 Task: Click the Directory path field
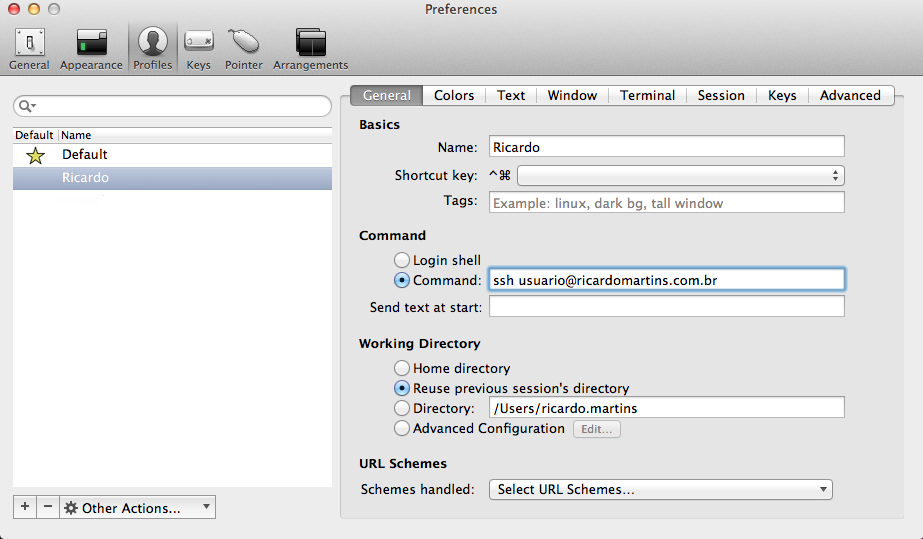point(666,407)
